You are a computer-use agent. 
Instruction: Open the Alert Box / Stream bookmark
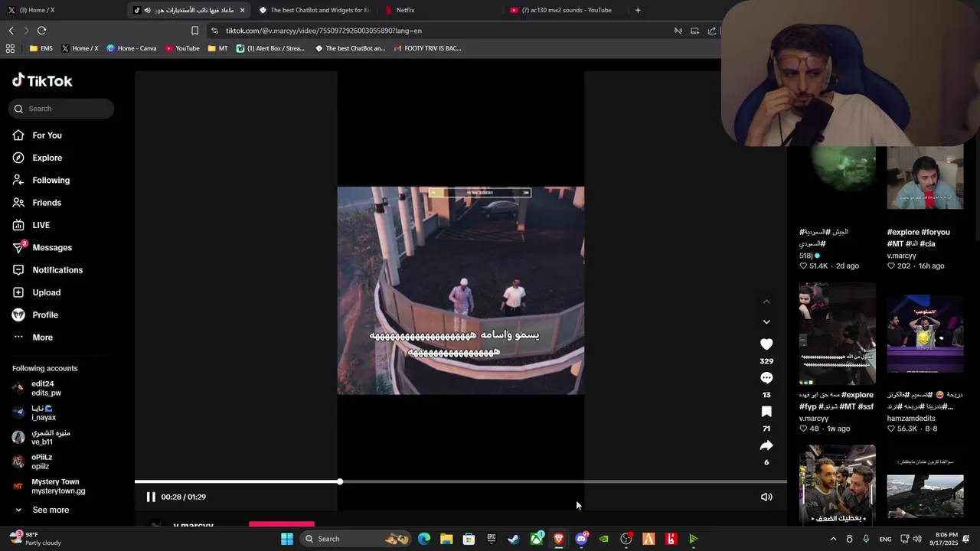point(270,48)
